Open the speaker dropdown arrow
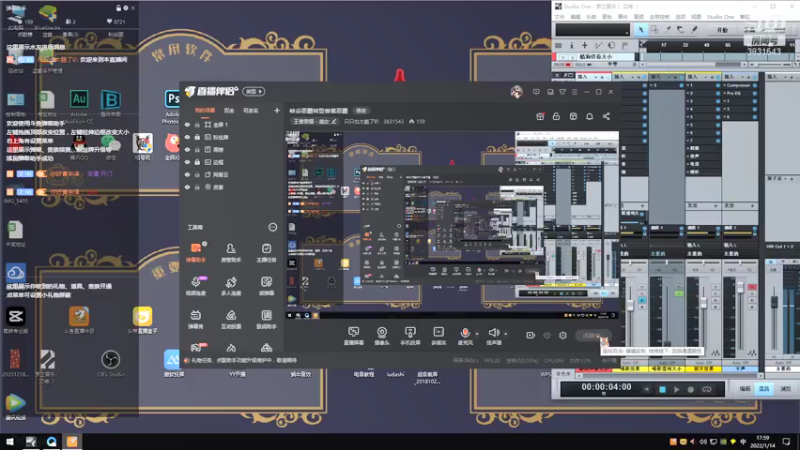800x450 pixels. [x=506, y=334]
